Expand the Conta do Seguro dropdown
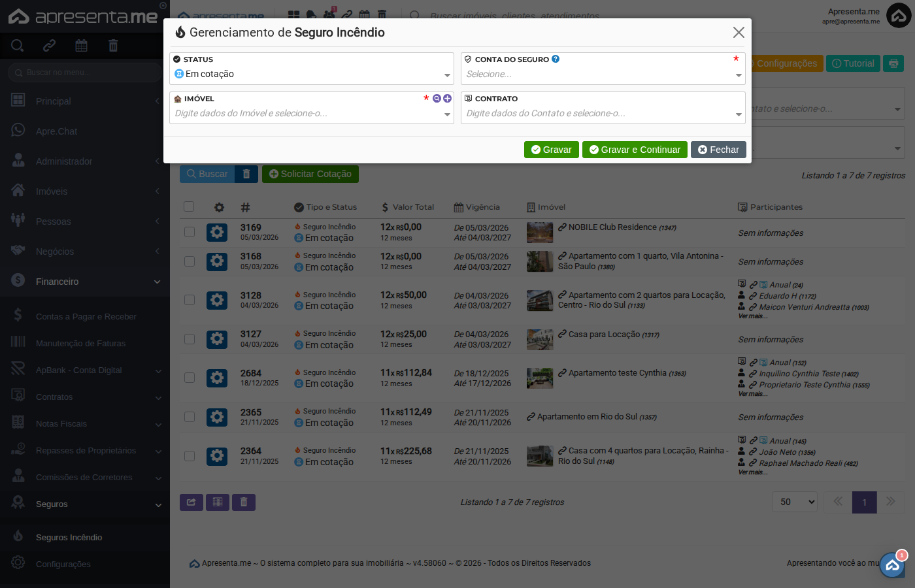 tap(603, 74)
